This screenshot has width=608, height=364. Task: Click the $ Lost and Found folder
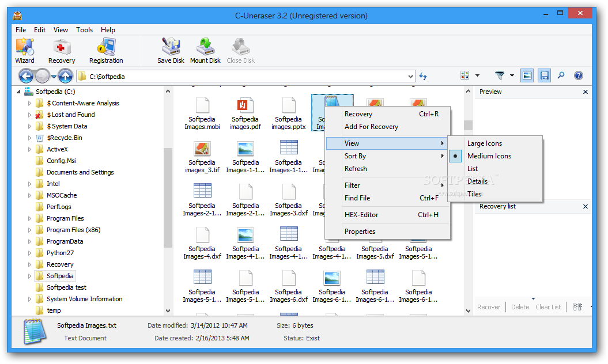click(70, 115)
